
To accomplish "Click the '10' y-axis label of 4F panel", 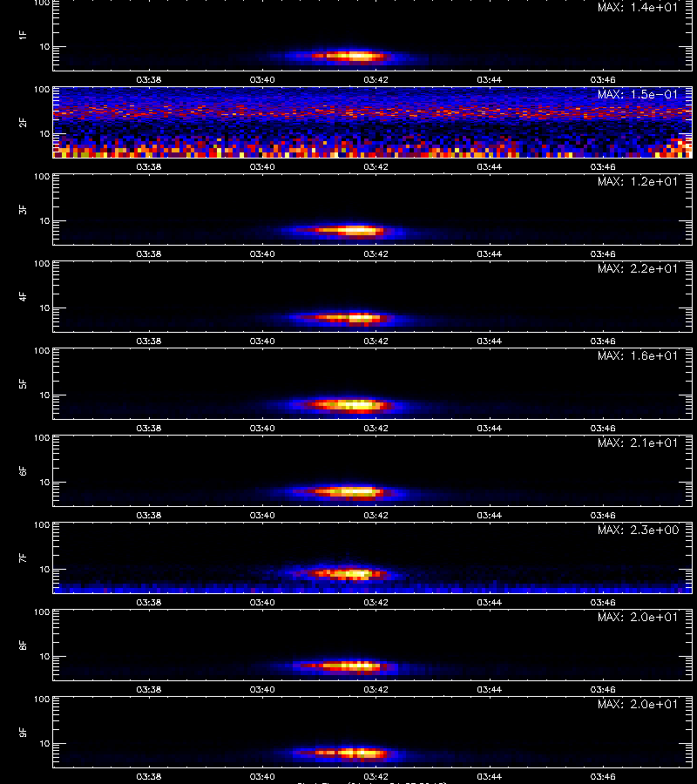I will coord(44,308).
